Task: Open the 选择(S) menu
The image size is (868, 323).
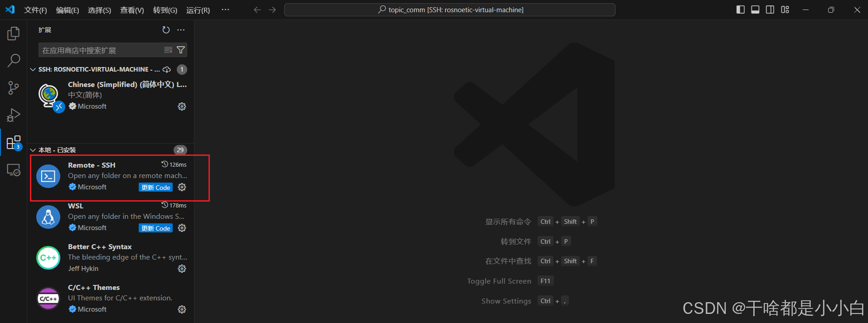Action: pos(99,10)
